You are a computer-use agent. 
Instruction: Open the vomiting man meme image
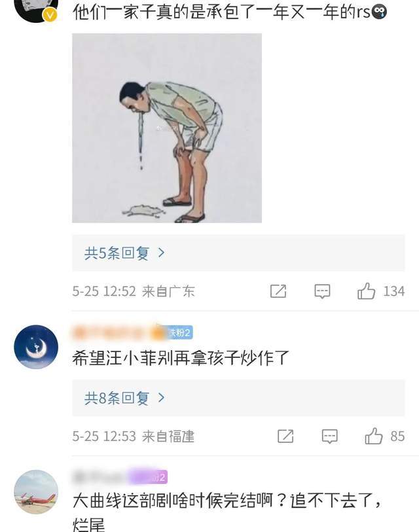[x=167, y=128]
